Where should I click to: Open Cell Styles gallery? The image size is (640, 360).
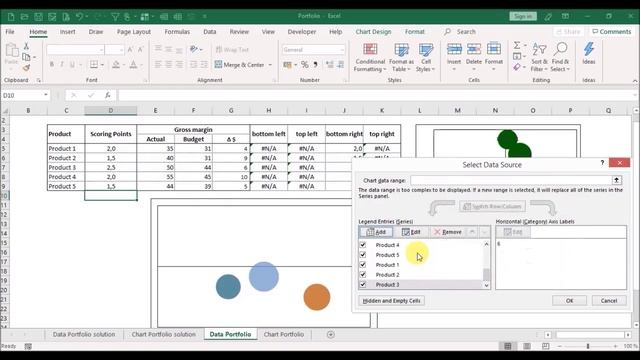pyautogui.click(x=426, y=58)
